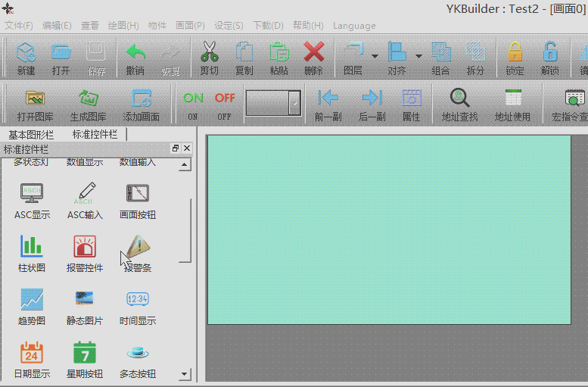Select the 柱状图 bar chart widget
The height and width of the screenshot is (387, 588).
tap(32, 252)
